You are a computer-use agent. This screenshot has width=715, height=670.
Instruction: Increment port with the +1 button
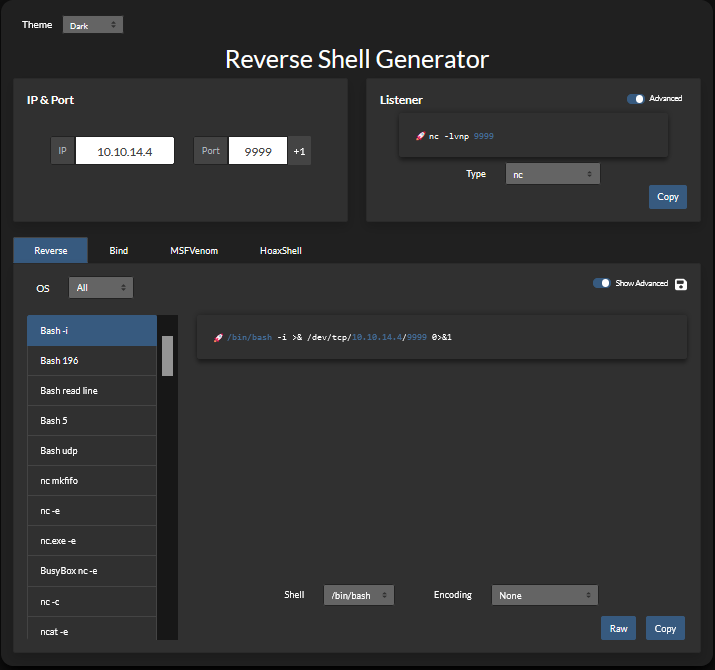(299, 151)
